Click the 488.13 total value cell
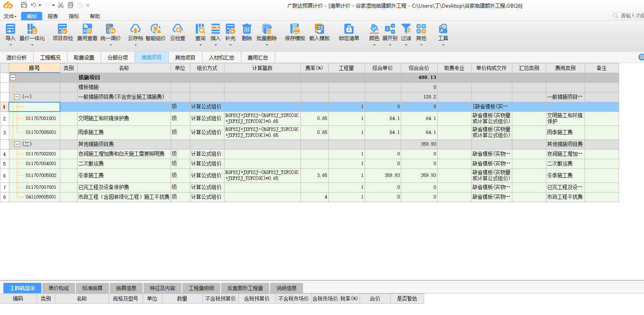Screen dimensions: 644x315 pos(419,78)
